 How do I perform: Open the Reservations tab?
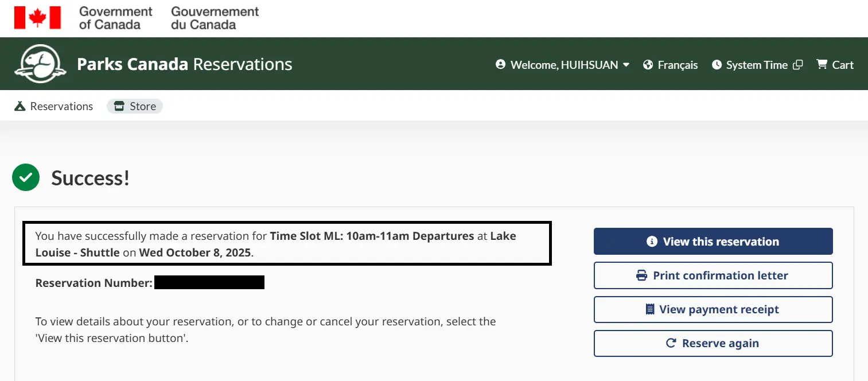coord(53,106)
